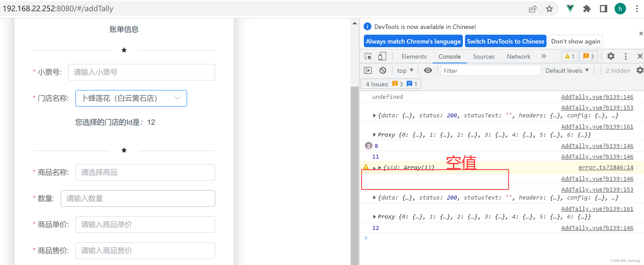Open Chrome's three-dot menu

[637, 9]
